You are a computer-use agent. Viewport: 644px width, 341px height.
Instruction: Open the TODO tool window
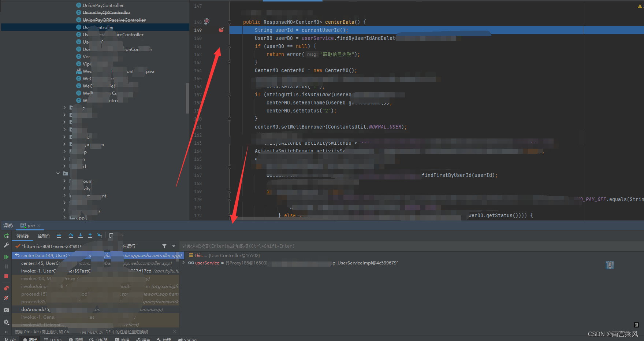tap(52, 339)
